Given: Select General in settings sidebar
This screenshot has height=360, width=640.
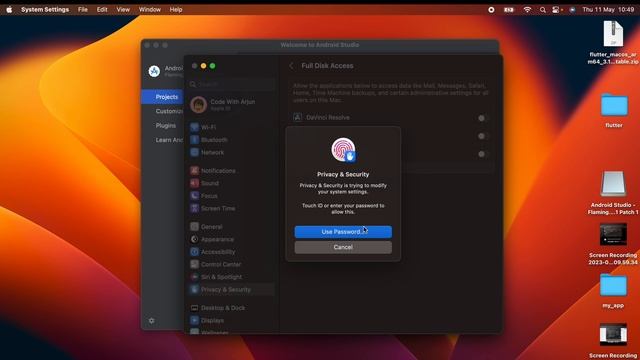Looking at the screenshot, I should point(232,227).
